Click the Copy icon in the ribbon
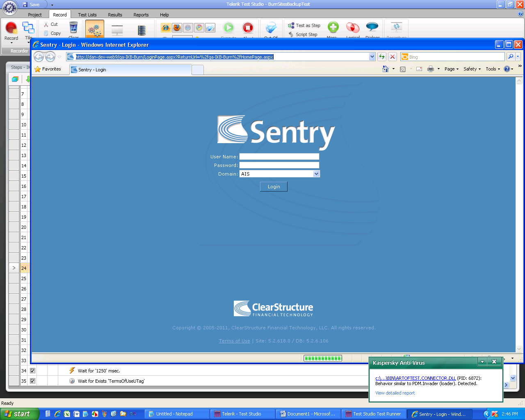 [46, 33]
